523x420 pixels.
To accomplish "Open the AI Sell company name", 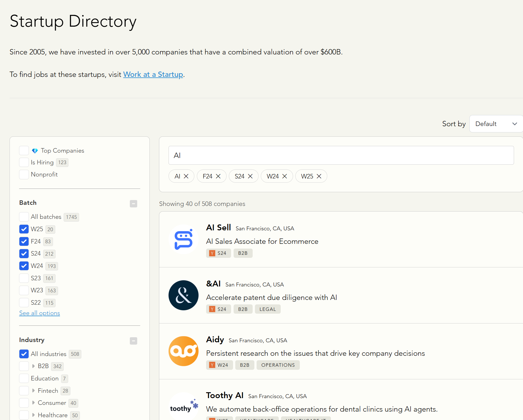I will pos(218,228).
